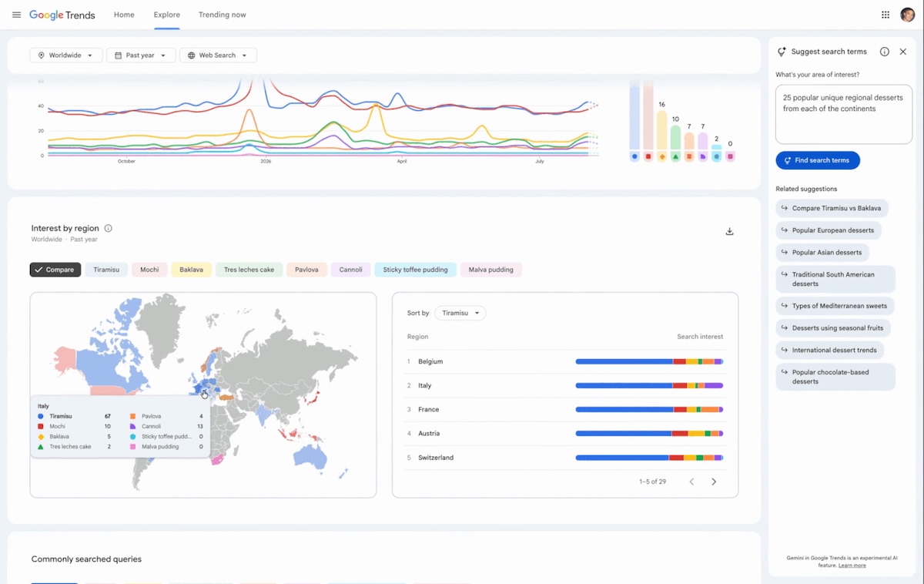The height and width of the screenshot is (584, 924).
Task: Choose Traditional South American desserts suggestion
Action: (x=835, y=279)
